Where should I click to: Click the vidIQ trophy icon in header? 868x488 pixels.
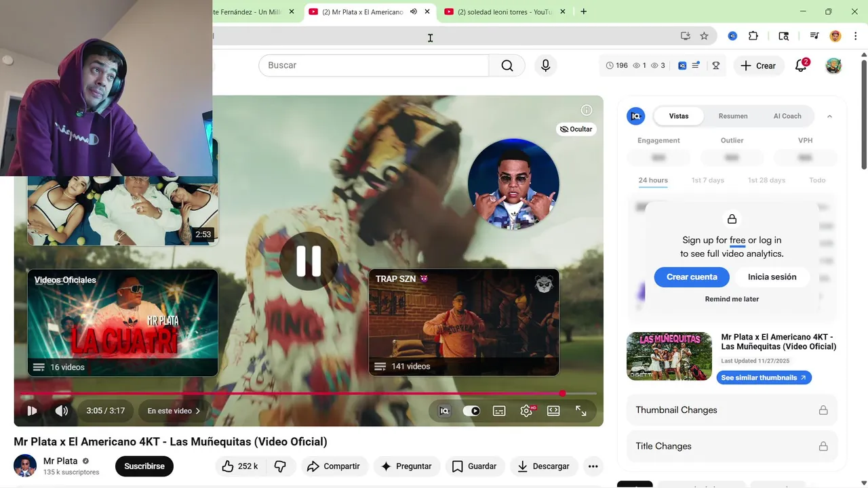point(715,66)
